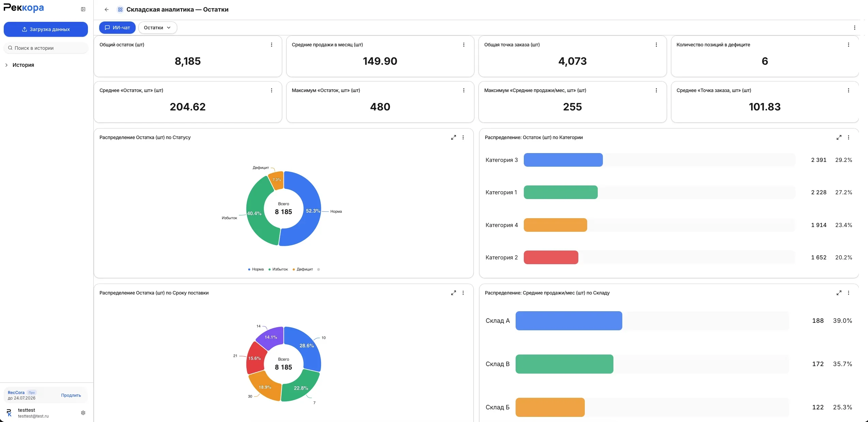The width and height of the screenshot is (868, 422).
Task: Go back using the arrow icon
Action: 107,10
